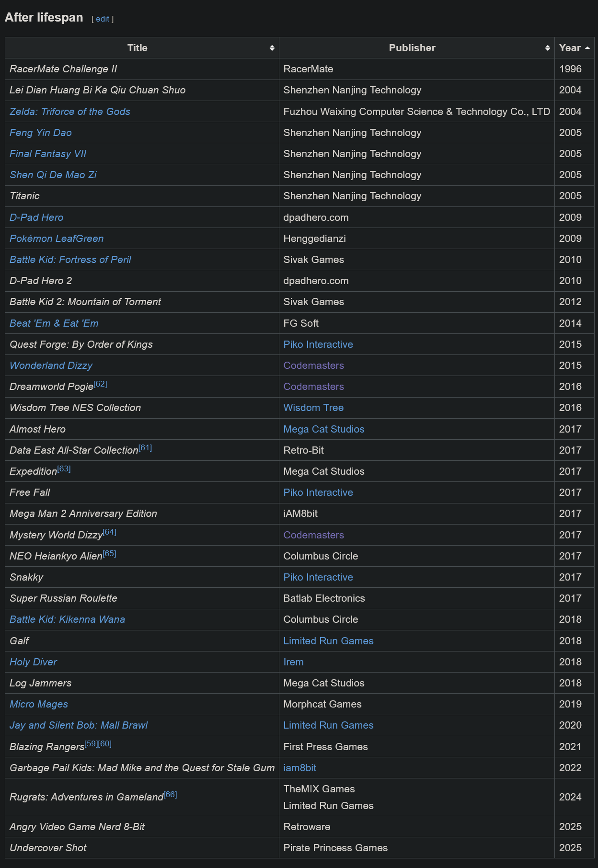This screenshot has width=598, height=868.
Task: Open citation 63 next to Expedition
Action: 64,468
